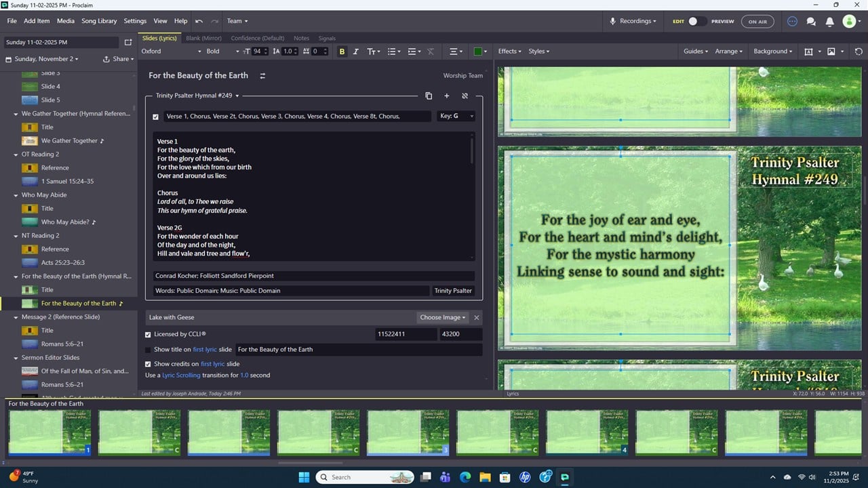Toggle bold text formatting

342,52
